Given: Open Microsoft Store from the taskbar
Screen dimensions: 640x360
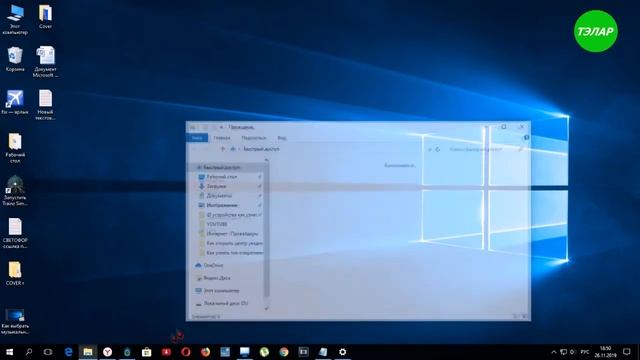Looking at the screenshot, I should (x=147, y=352).
